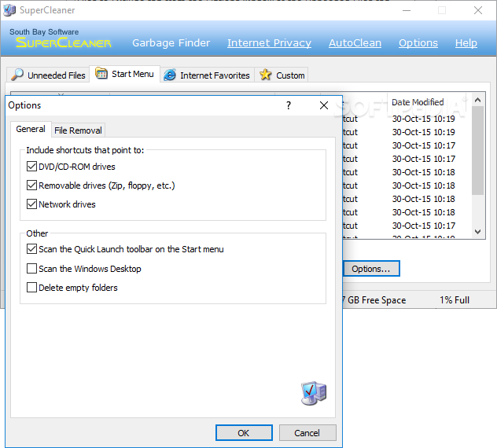
Task: Go to the AutoClean link
Action: [355, 42]
